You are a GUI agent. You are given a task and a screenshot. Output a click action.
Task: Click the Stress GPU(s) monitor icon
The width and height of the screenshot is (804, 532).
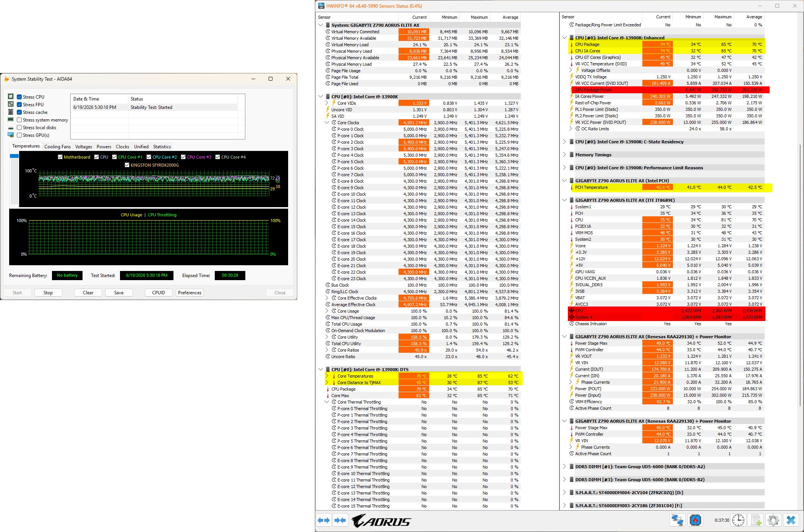(x=11, y=135)
